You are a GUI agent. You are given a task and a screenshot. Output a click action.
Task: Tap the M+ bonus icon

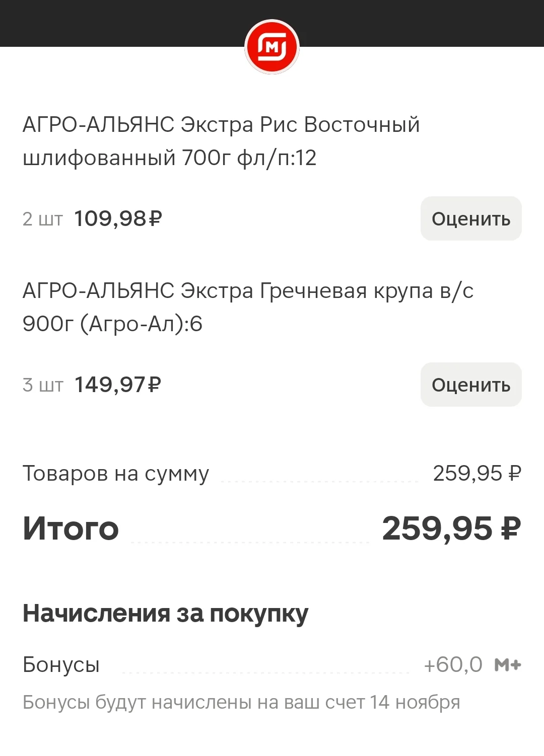508,665
